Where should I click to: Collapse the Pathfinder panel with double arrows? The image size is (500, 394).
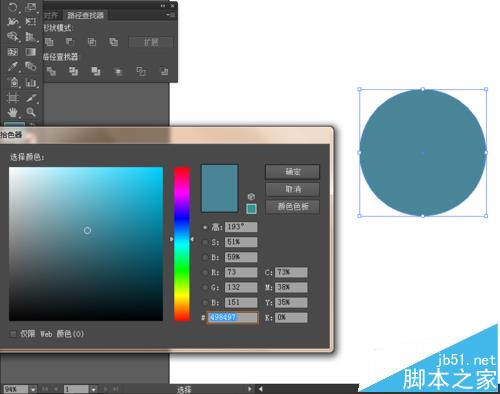click(163, 6)
